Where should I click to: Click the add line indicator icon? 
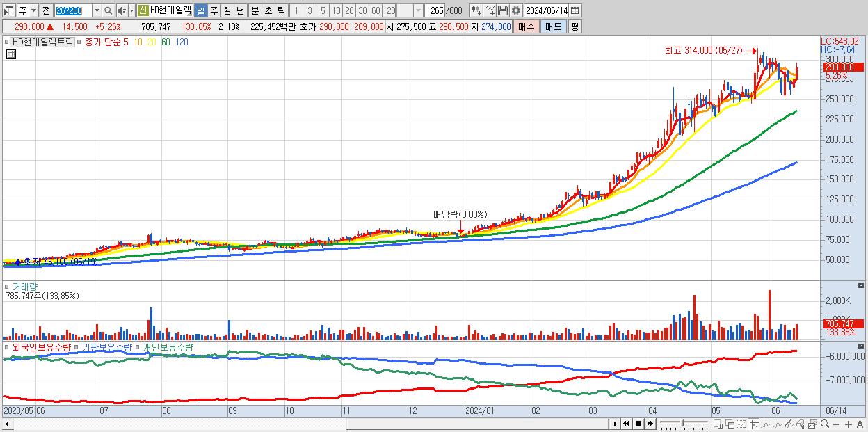[489, 10]
